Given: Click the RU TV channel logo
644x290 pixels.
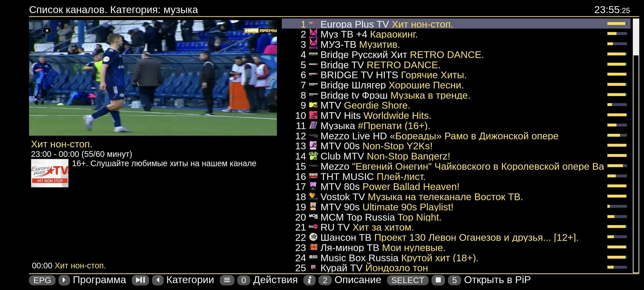Looking at the screenshot, I should tap(313, 227).
